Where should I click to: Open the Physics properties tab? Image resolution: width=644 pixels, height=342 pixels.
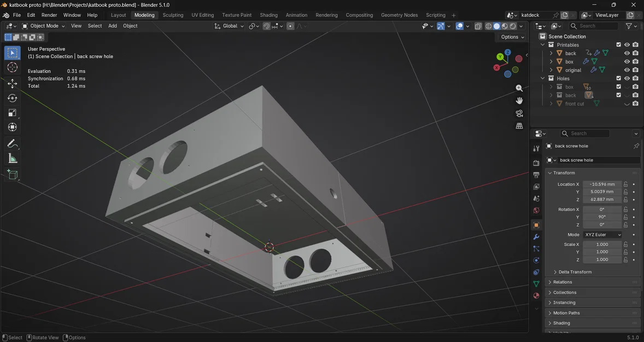click(x=536, y=260)
